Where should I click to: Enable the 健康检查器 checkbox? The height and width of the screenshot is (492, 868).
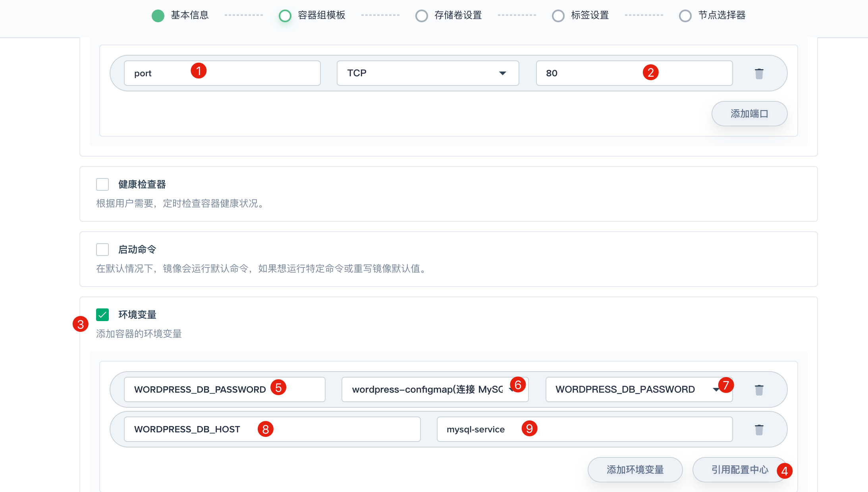pyautogui.click(x=102, y=184)
